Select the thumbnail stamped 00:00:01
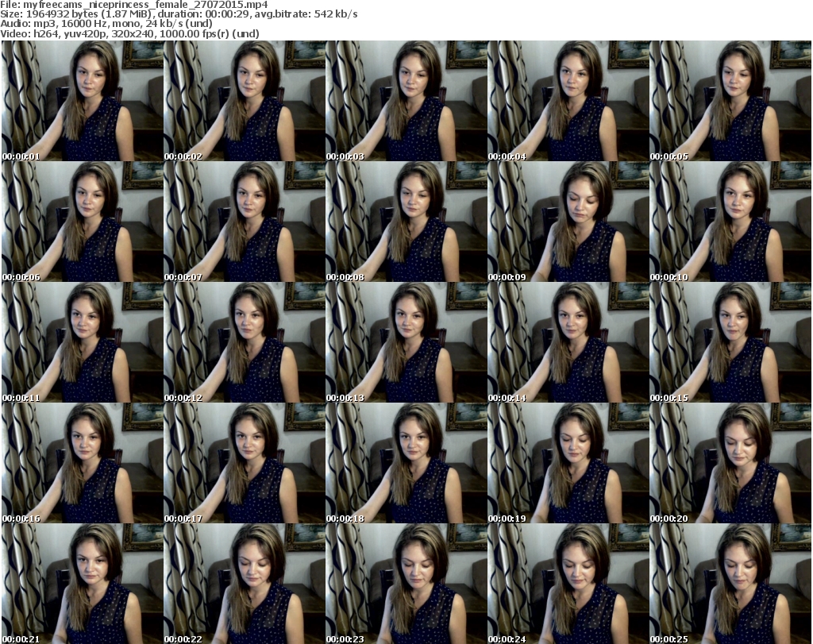 (x=83, y=101)
